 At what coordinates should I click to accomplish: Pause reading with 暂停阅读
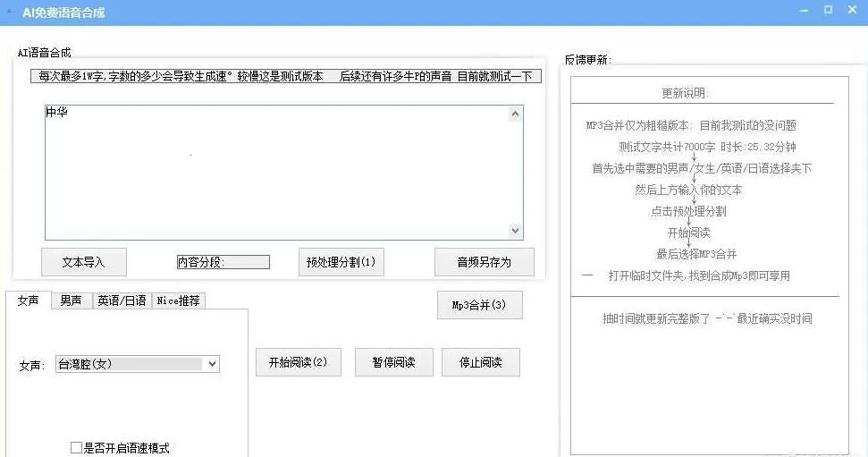coord(392,362)
